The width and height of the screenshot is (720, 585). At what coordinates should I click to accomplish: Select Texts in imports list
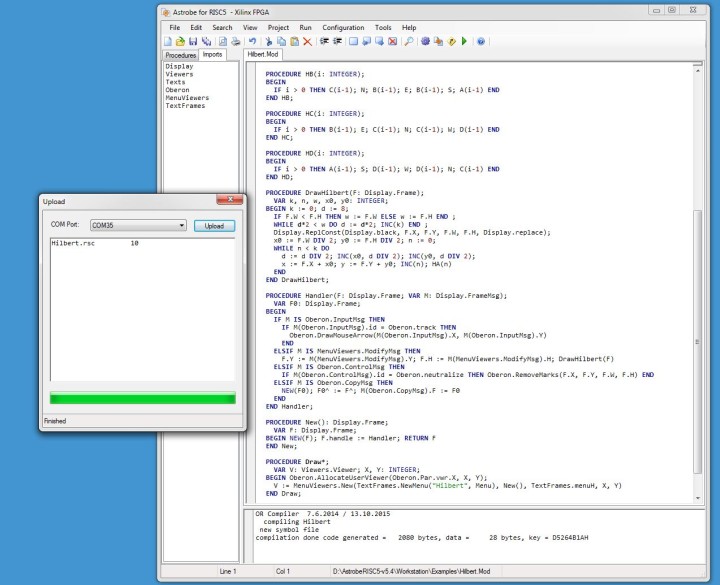pos(175,82)
